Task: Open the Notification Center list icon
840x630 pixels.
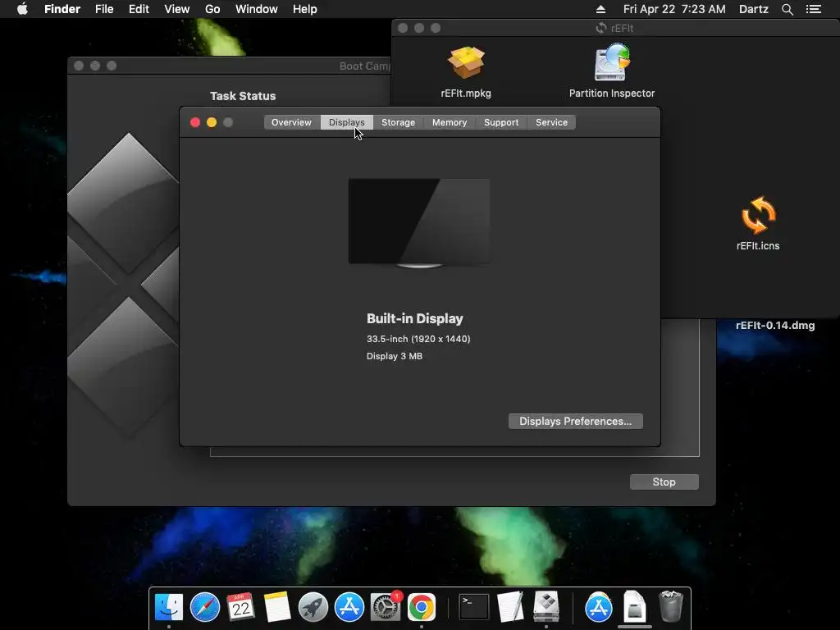Action: point(813,9)
